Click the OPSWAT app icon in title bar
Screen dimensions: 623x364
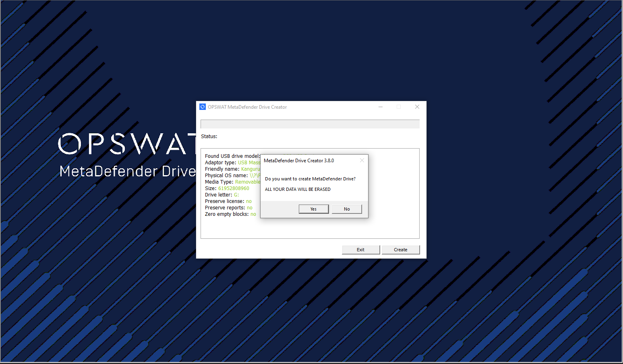203,107
